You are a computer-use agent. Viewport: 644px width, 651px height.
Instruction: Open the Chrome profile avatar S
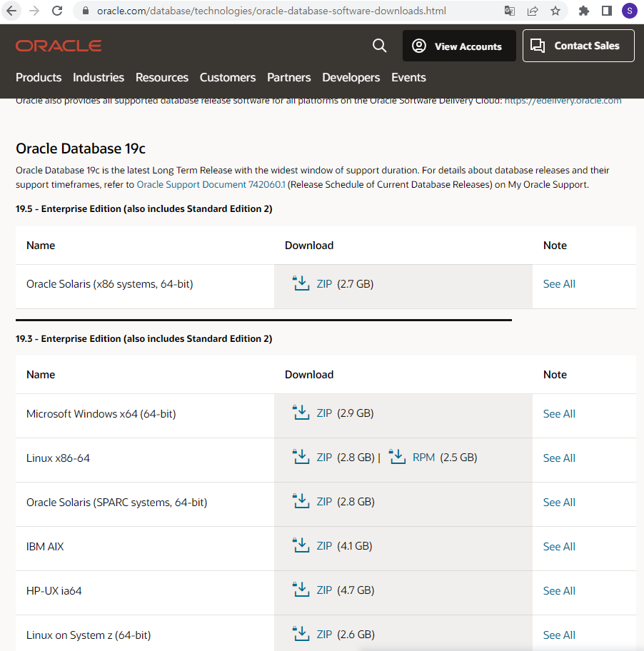click(630, 11)
